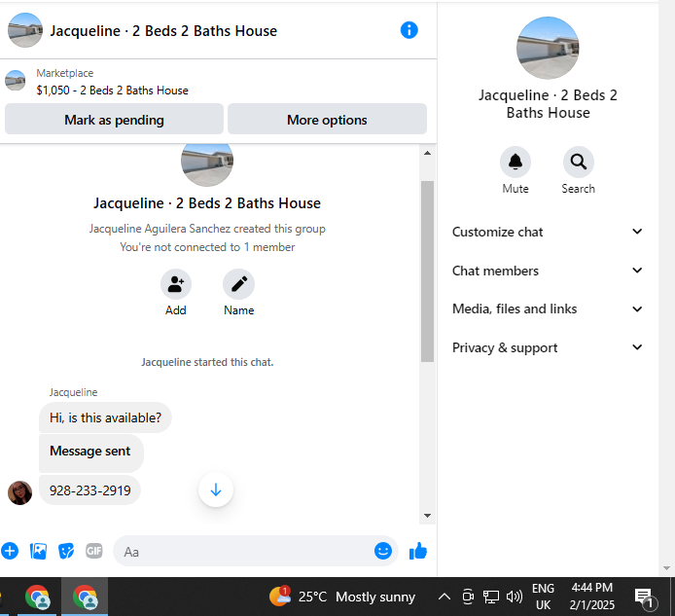Open first Chrome icon in taskbar
Screen dimensions: 675x616
(x=37, y=598)
